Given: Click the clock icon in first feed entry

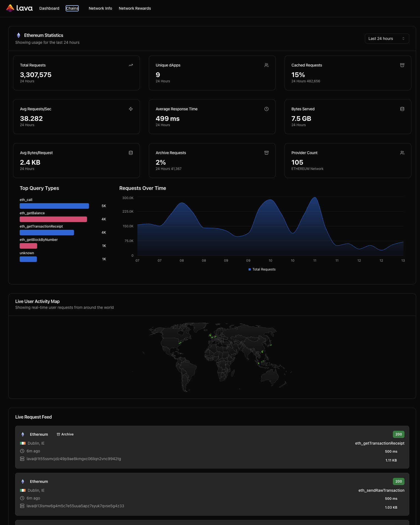Looking at the screenshot, I should [x=22, y=451].
